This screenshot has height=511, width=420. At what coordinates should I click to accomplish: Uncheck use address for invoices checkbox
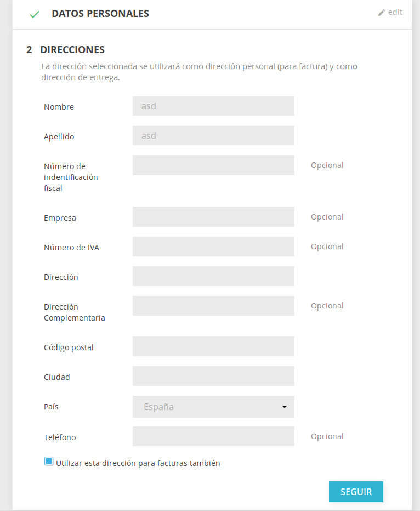coord(49,462)
